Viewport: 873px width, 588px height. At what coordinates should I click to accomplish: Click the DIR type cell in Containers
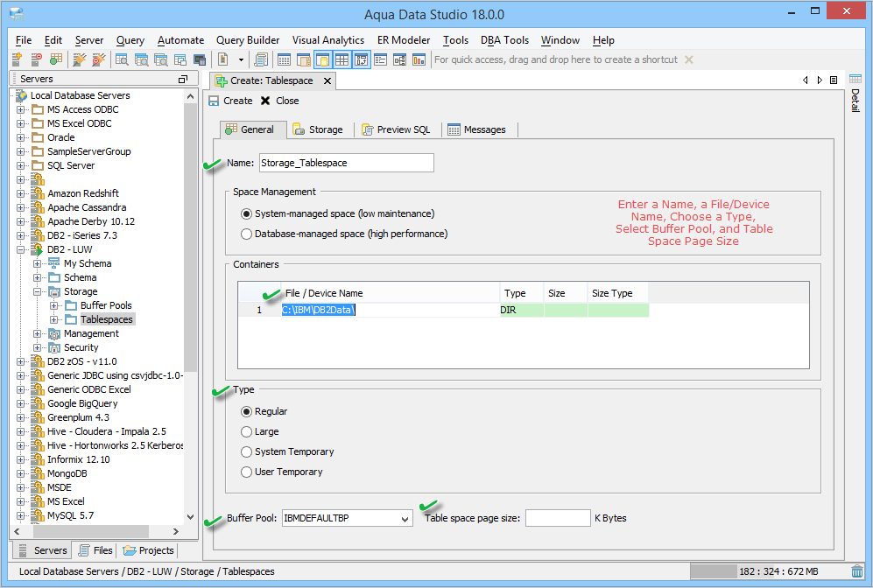coord(522,310)
